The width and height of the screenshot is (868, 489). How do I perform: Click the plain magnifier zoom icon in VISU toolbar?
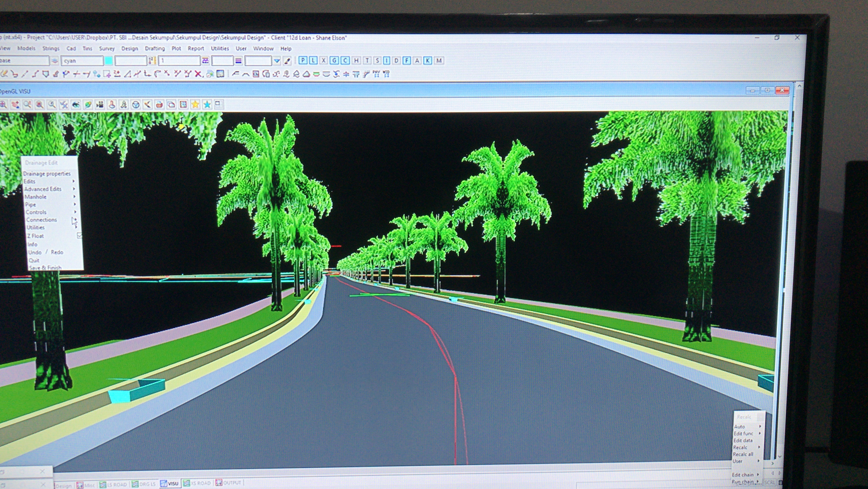[52, 105]
